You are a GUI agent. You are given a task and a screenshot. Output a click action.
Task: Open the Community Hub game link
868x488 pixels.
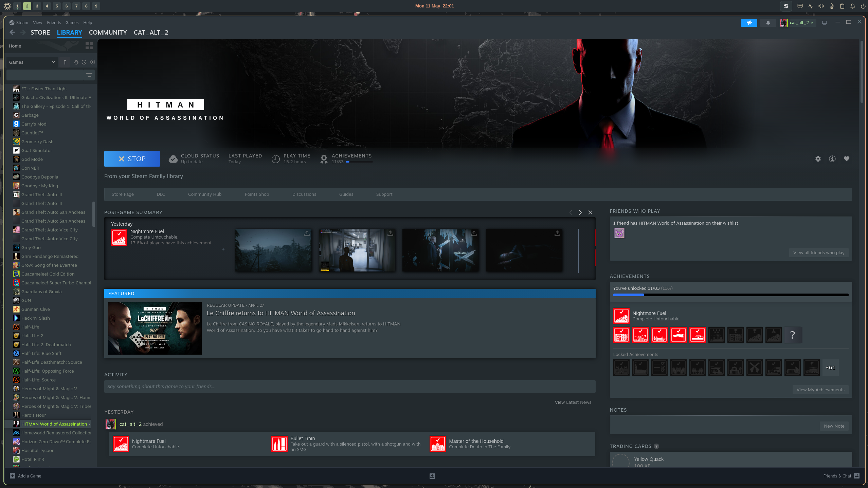click(x=205, y=194)
